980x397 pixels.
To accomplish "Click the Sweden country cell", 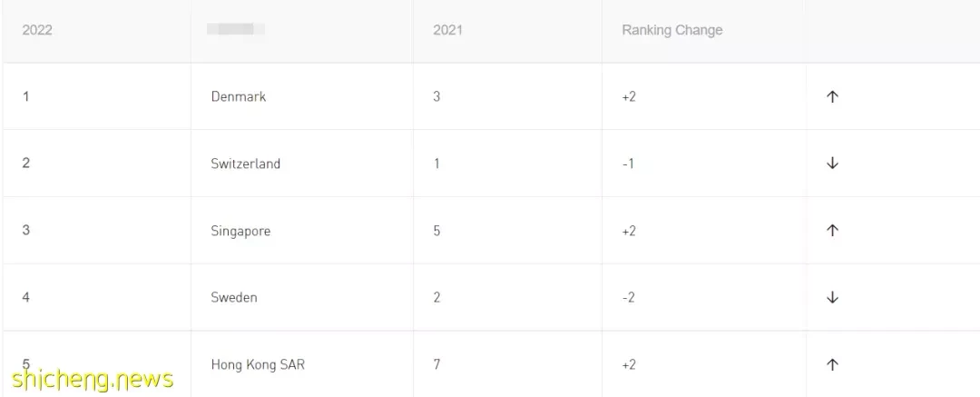I will pos(234,297).
